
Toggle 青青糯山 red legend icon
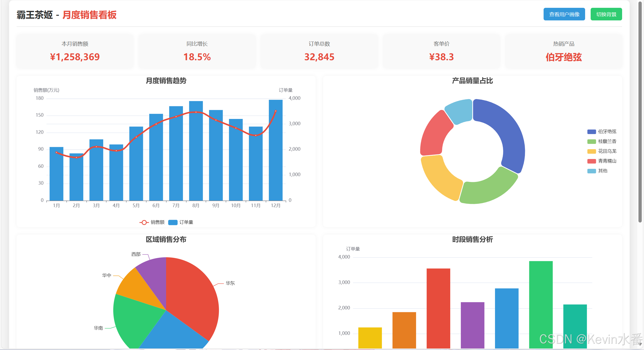point(591,161)
